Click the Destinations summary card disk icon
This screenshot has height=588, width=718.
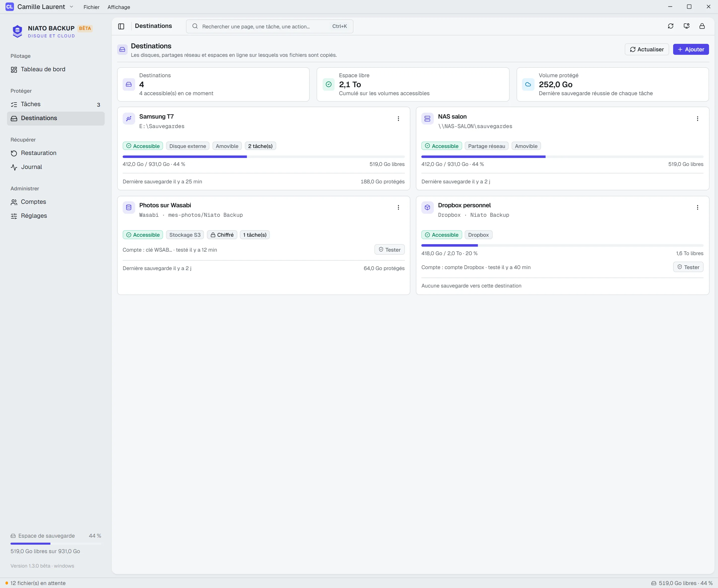click(129, 84)
